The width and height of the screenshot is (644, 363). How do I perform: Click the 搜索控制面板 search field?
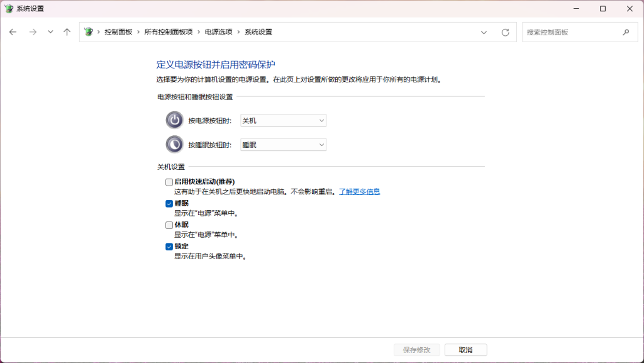coord(580,33)
